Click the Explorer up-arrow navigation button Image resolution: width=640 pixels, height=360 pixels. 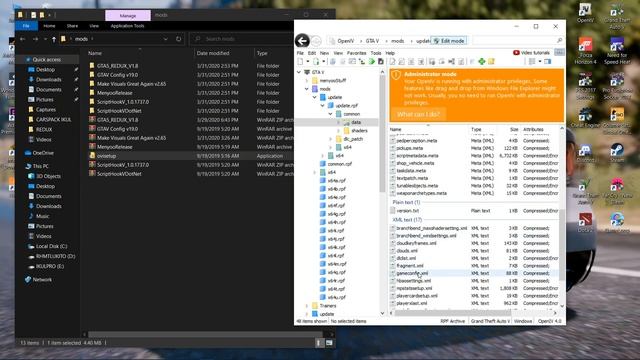(53, 39)
